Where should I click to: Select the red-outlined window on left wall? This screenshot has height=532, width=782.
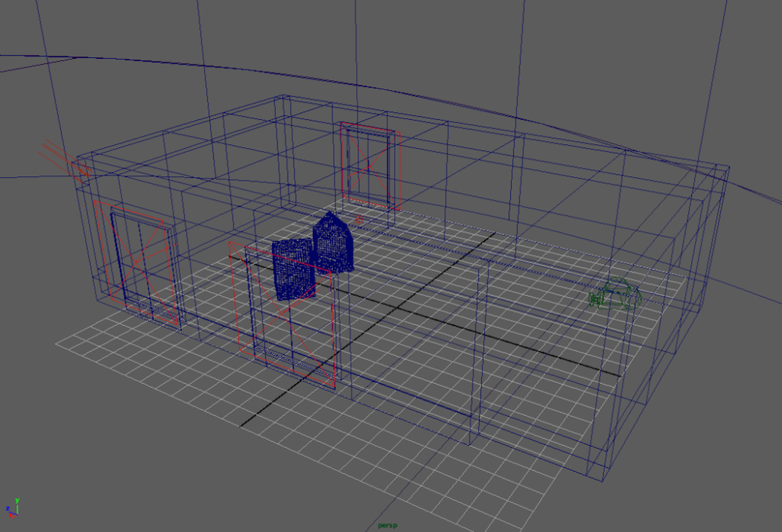pyautogui.click(x=139, y=263)
